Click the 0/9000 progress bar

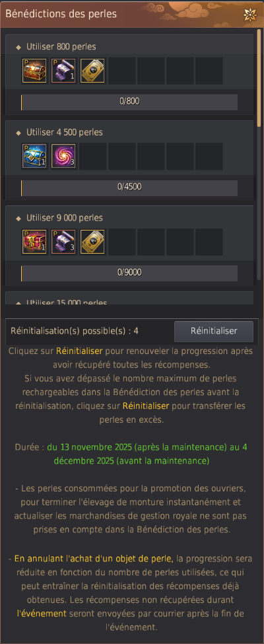click(x=129, y=273)
